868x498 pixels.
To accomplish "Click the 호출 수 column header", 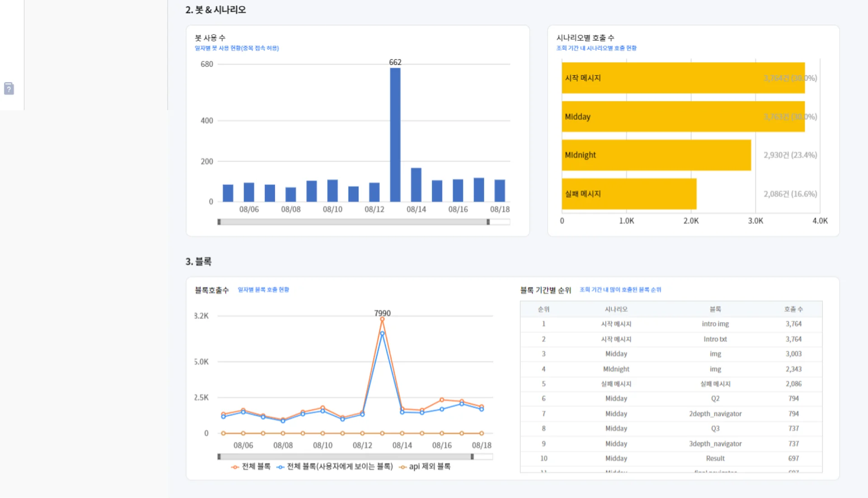I will [x=793, y=309].
